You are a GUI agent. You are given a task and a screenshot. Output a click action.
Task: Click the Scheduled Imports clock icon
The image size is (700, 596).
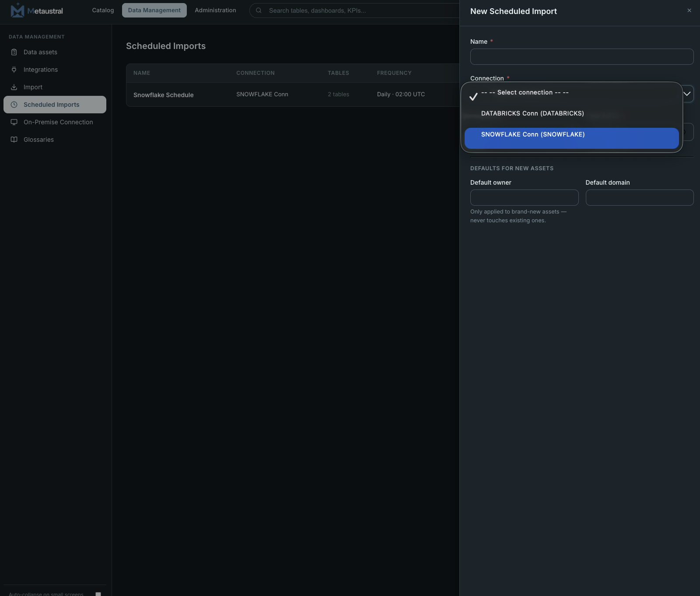[14, 105]
